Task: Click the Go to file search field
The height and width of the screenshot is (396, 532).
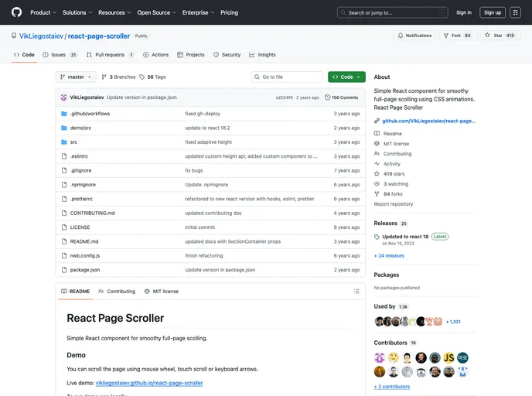Action: tap(287, 77)
